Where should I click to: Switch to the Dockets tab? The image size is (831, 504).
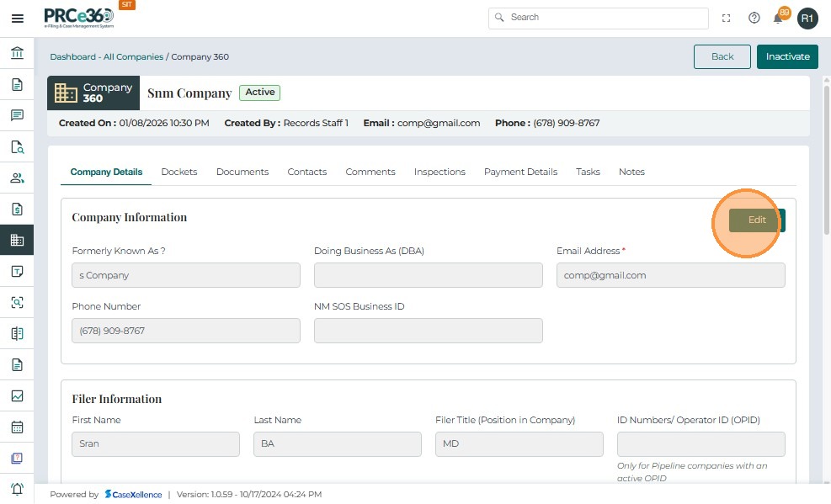[179, 172]
